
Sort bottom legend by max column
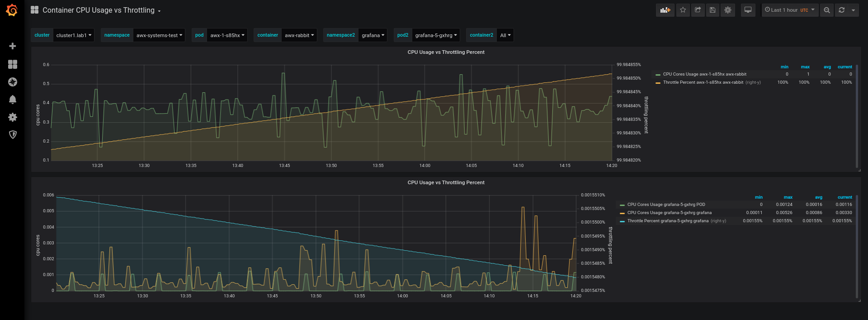(x=788, y=197)
